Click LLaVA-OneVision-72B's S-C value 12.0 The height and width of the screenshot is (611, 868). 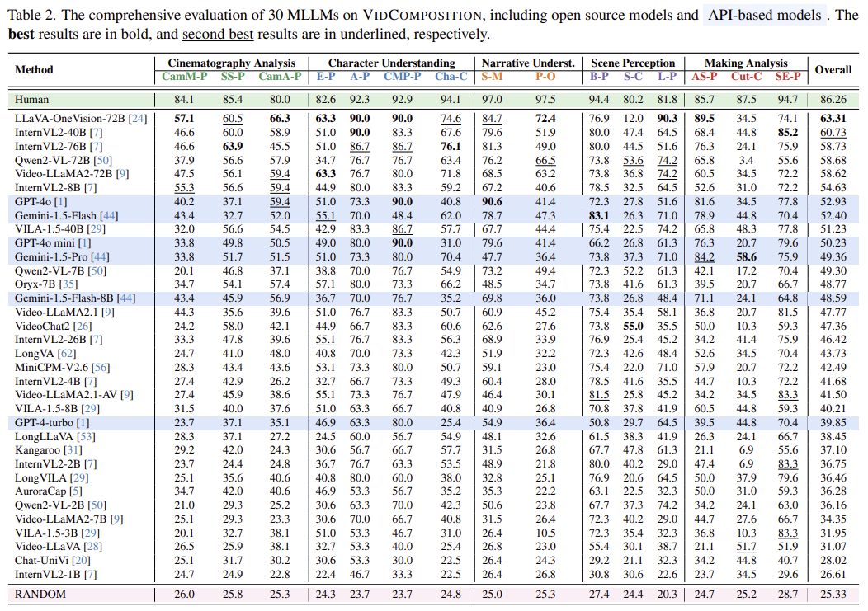point(633,119)
